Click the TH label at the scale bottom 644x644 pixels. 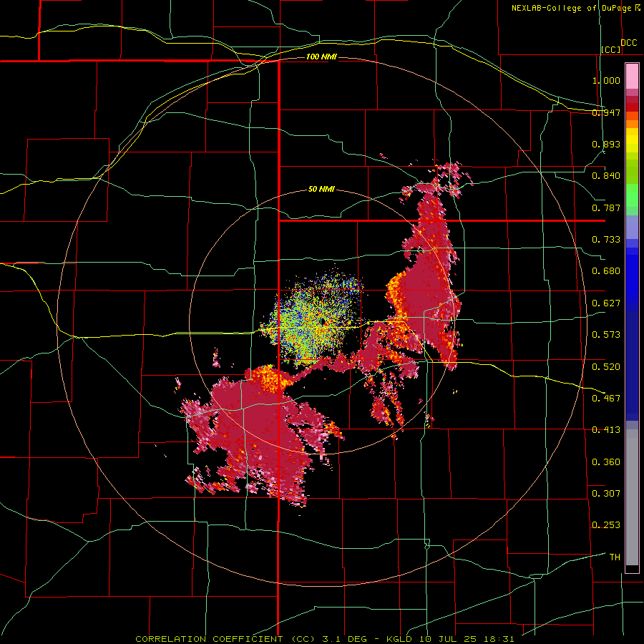click(615, 557)
